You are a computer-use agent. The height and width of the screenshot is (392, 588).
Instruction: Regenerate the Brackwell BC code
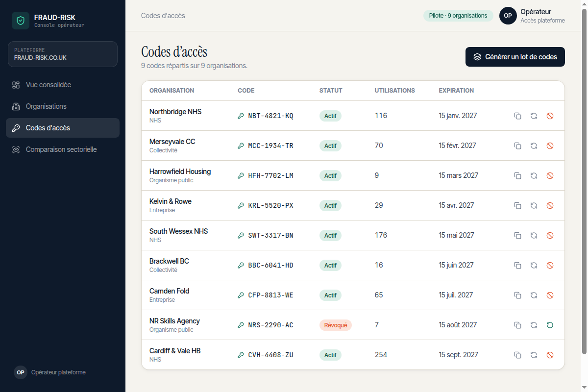coord(534,266)
